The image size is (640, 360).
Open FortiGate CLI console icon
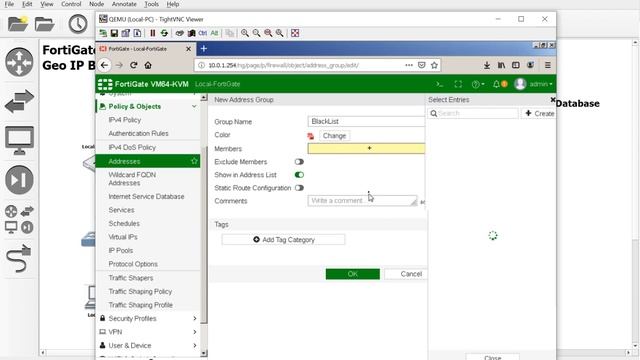pos(440,84)
